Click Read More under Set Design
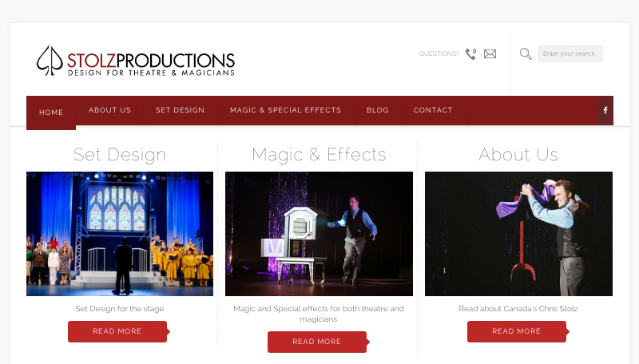 click(117, 331)
